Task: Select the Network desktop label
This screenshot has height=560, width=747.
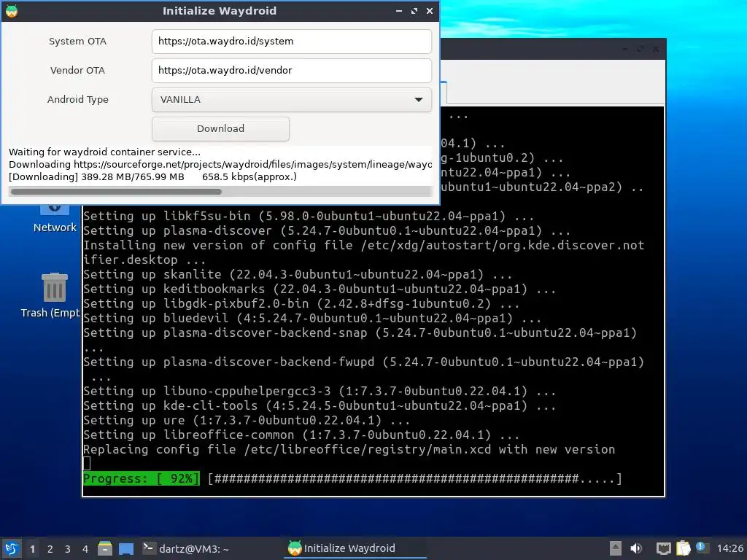Action: [x=55, y=227]
